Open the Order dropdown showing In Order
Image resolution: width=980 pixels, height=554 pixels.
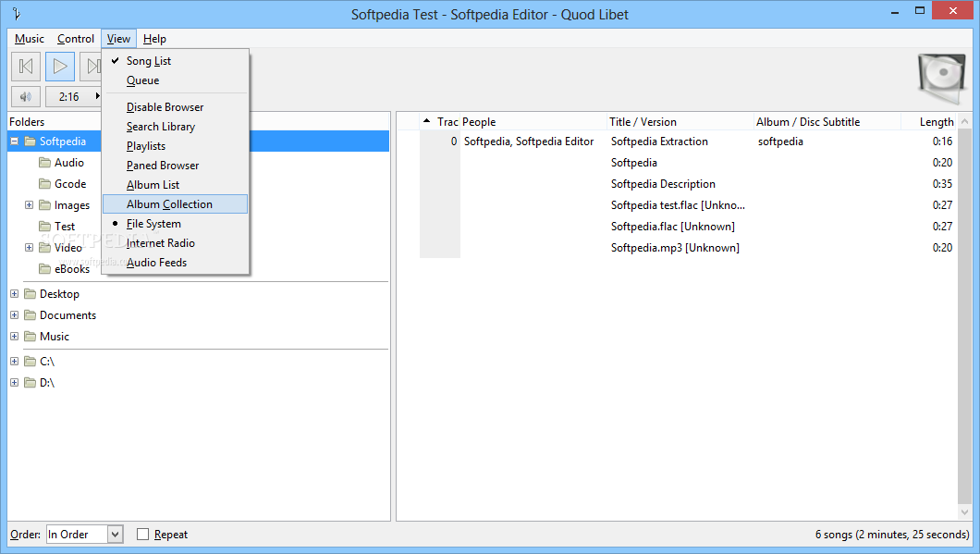pos(84,535)
